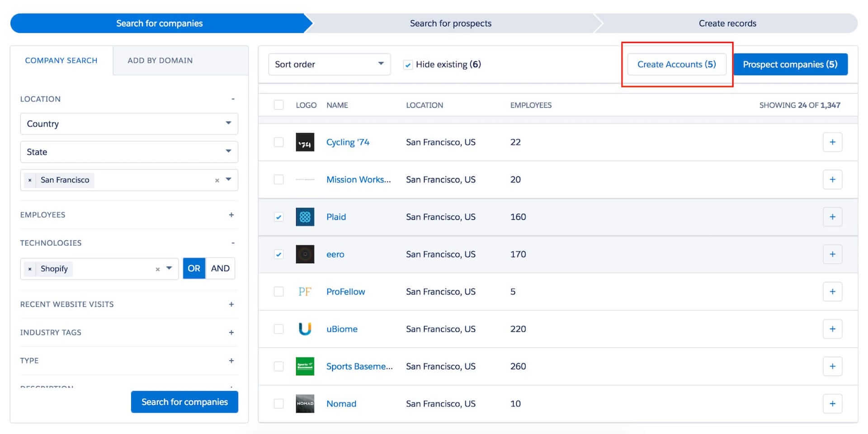Go to the Search for prospects step
Screen dimensions: 868x434
(450, 24)
